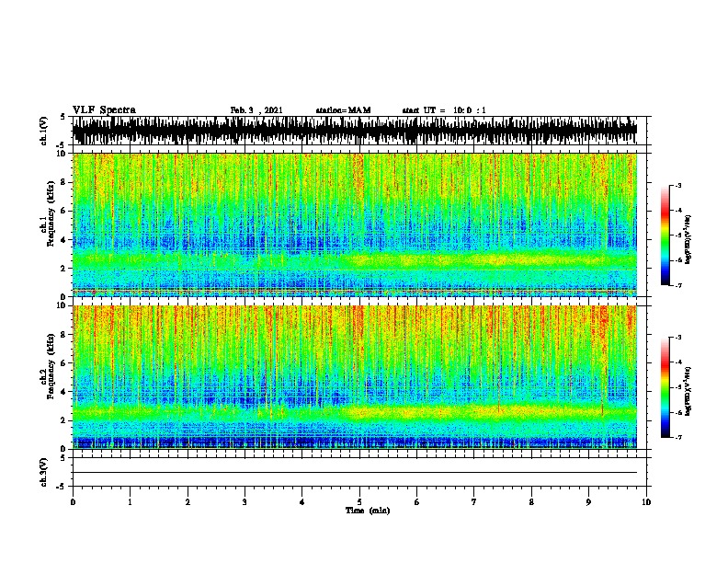Click the time axis tick '3'
This screenshot has height=563, width=728.
click(245, 502)
